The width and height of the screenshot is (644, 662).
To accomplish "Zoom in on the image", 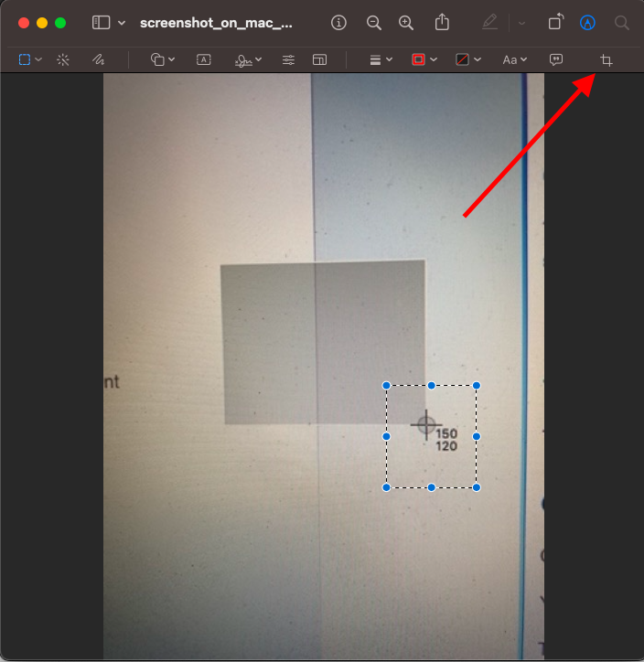I will (x=406, y=22).
